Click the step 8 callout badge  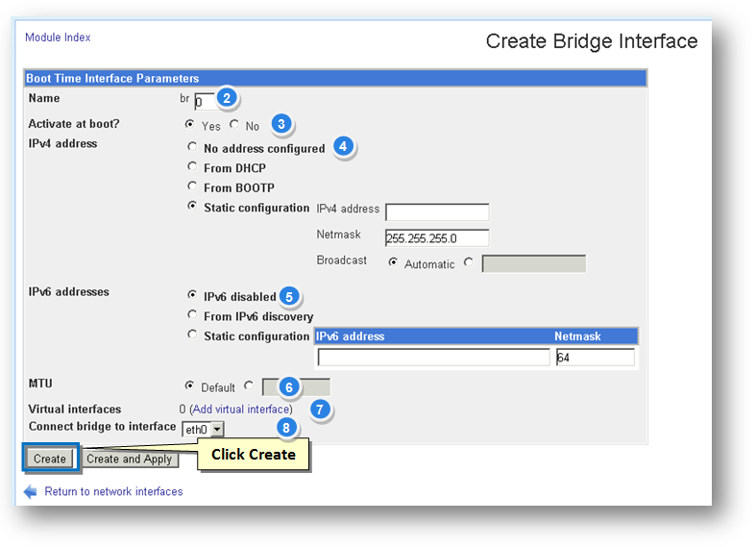pos(283,425)
